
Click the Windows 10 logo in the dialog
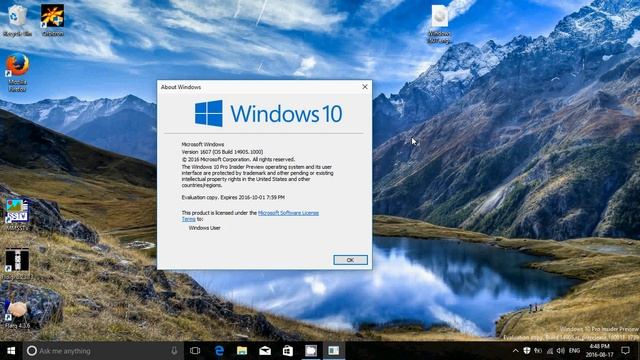pyautogui.click(x=268, y=113)
